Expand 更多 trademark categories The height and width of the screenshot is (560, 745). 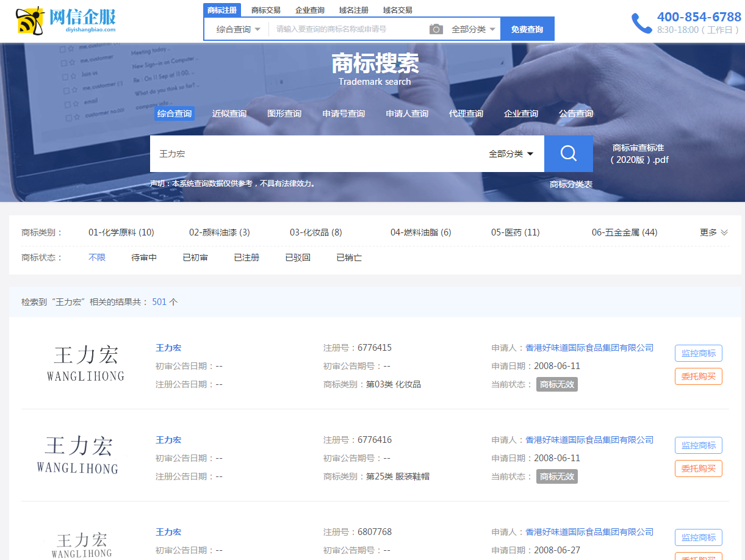[714, 232]
